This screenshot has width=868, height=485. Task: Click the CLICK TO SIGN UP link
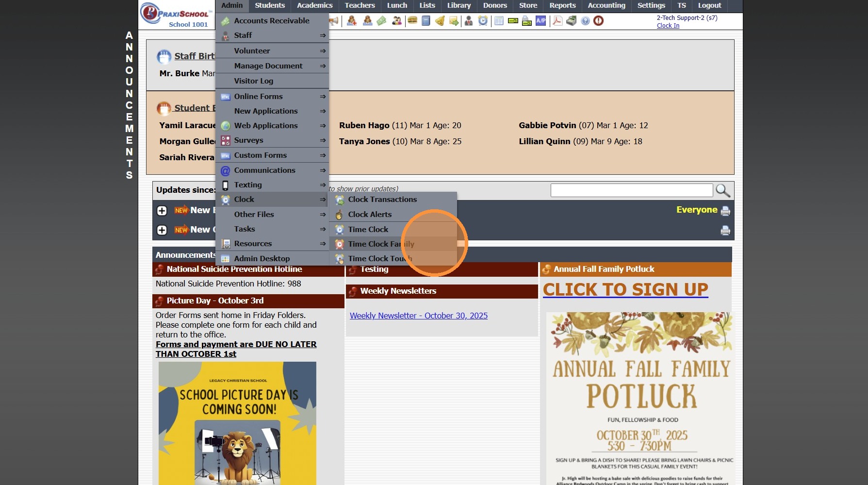pos(625,289)
